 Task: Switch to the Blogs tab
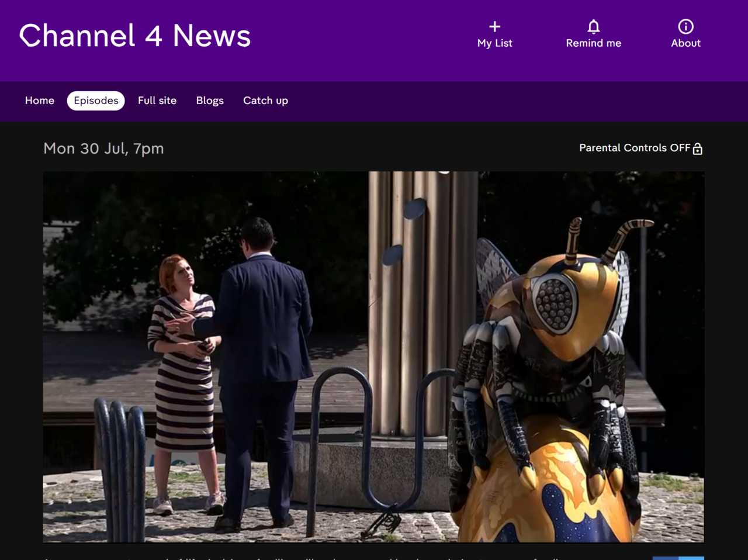[x=210, y=101]
